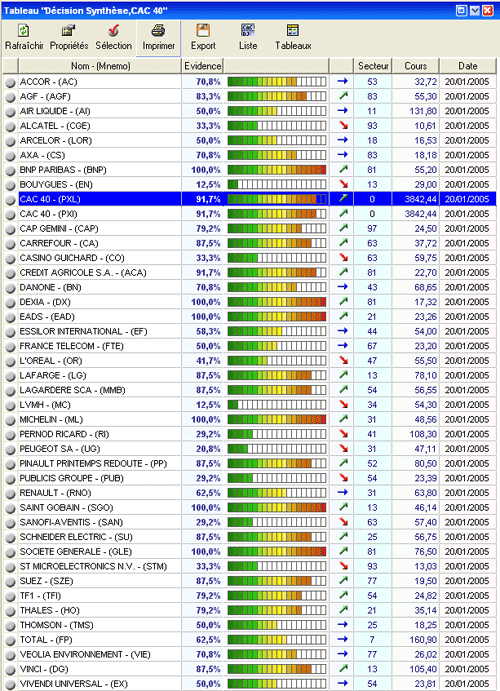Click the evidence bar for ESSILOR INTERNATIONAL
The height and width of the screenshot is (691, 500).
pyautogui.click(x=277, y=331)
